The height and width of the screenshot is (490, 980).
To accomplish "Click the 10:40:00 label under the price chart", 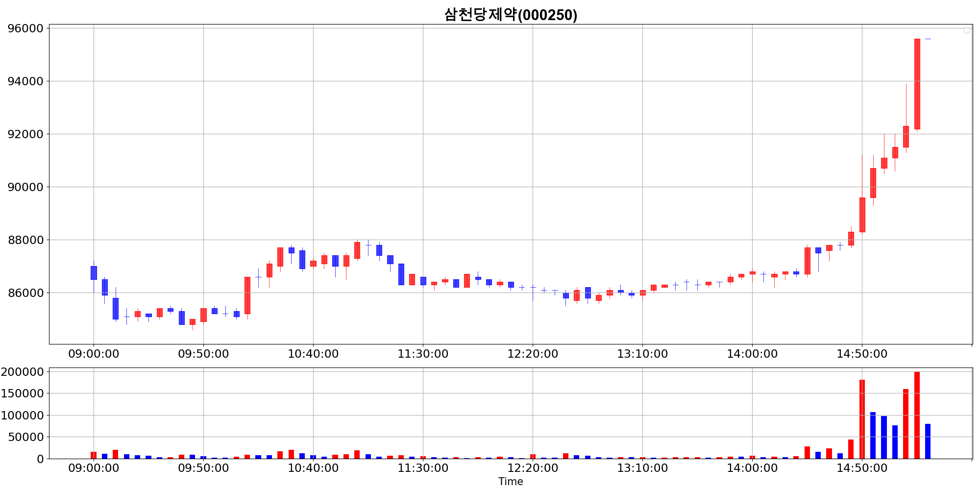I will tap(313, 354).
